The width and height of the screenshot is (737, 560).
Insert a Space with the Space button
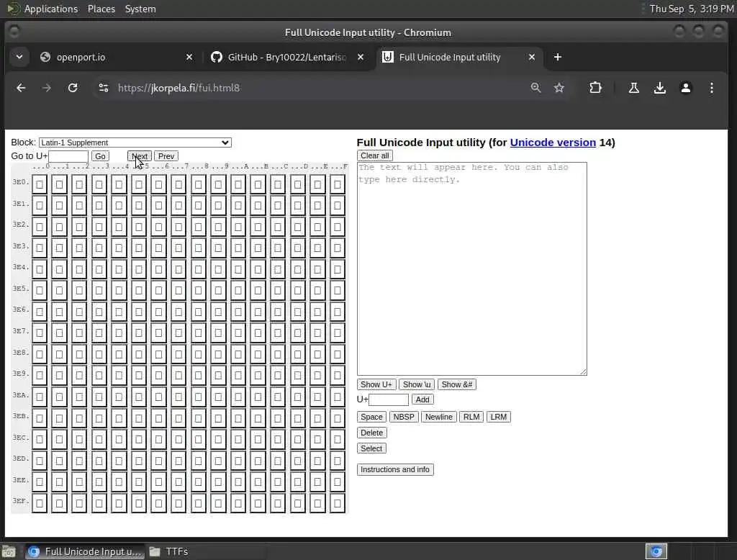[x=371, y=417]
